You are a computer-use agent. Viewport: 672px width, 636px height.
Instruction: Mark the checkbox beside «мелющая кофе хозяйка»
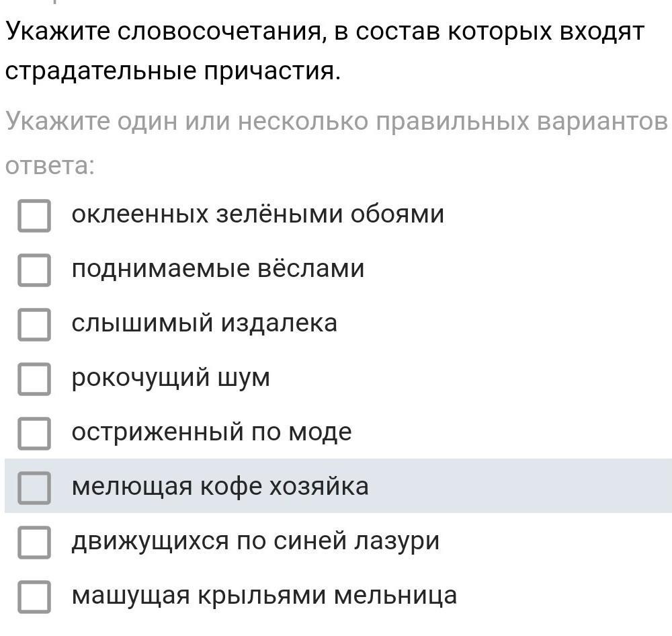click(34, 487)
